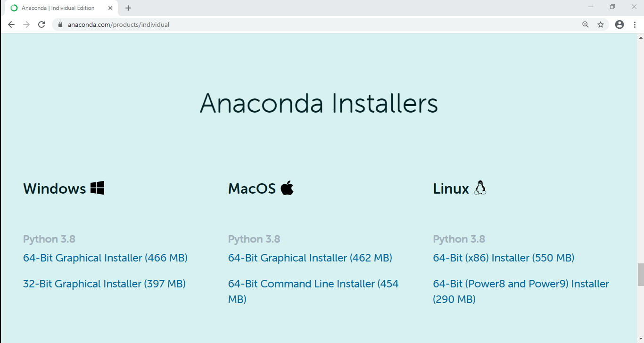Click the Windows logo icon

click(x=97, y=188)
